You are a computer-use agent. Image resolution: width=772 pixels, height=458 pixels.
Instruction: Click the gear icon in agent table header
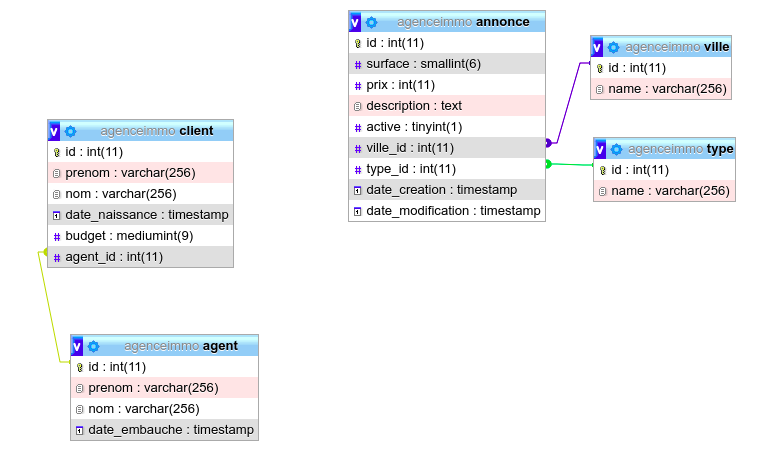(x=93, y=346)
